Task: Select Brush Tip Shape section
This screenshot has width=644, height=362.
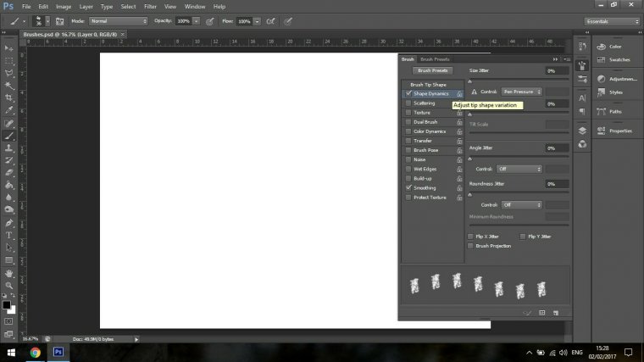Action: (428, 85)
